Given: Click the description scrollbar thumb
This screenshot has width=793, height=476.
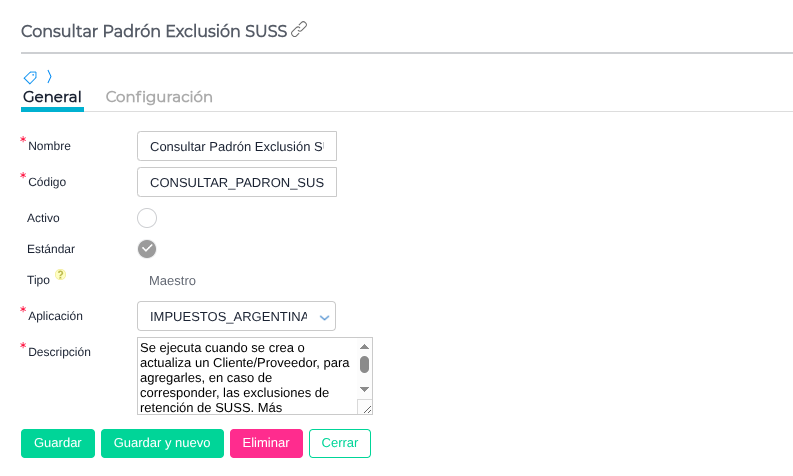Looking at the screenshot, I should [x=365, y=364].
